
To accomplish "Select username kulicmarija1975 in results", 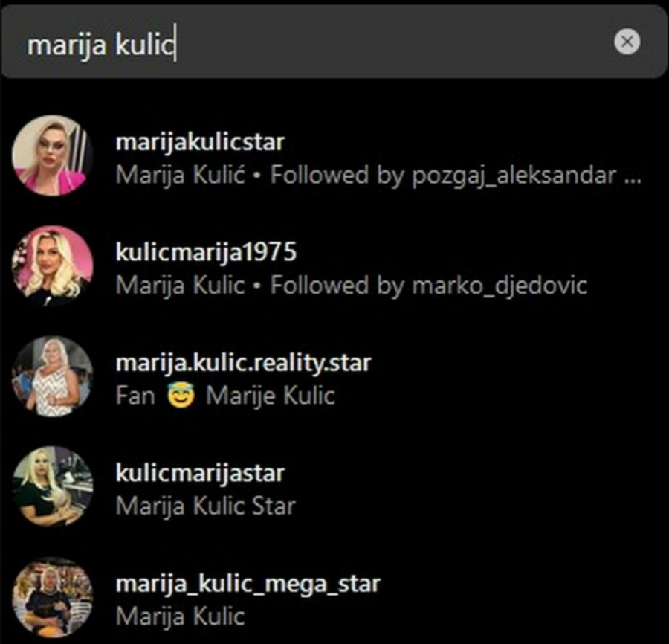I will point(206,252).
